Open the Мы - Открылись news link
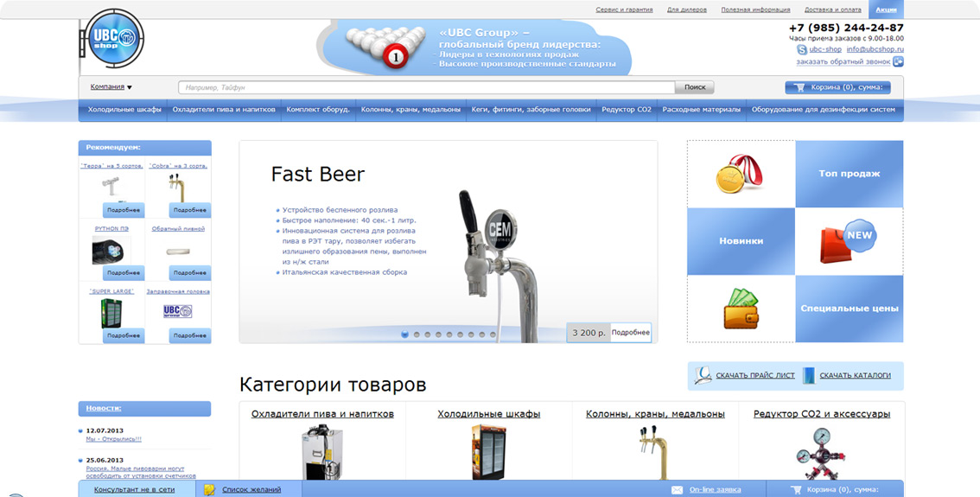This screenshot has height=497, width=980. (x=114, y=439)
